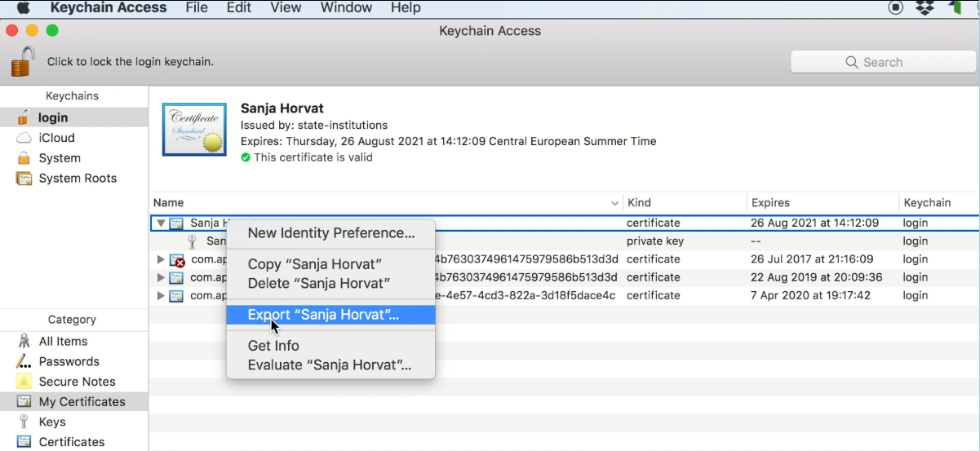The height and width of the screenshot is (451, 980).
Task: Choose the My Certificates category icon
Action: (x=24, y=401)
